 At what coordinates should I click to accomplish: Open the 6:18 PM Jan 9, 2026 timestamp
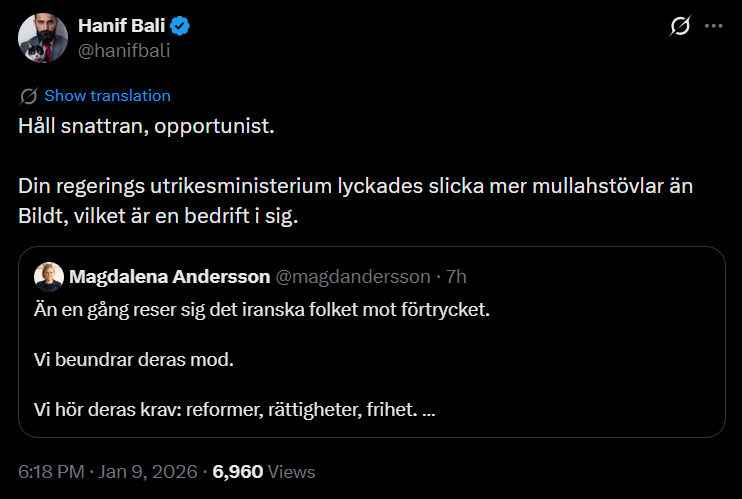tap(107, 472)
